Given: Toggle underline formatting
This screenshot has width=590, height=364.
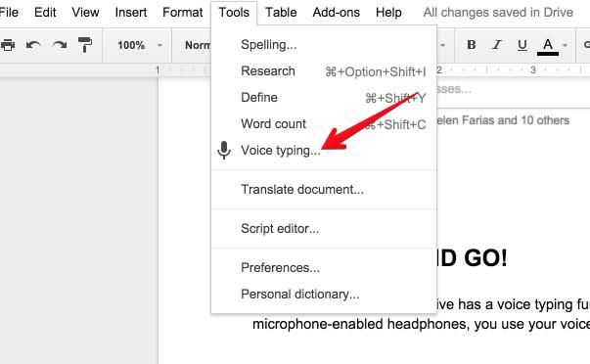Looking at the screenshot, I should tap(522, 45).
